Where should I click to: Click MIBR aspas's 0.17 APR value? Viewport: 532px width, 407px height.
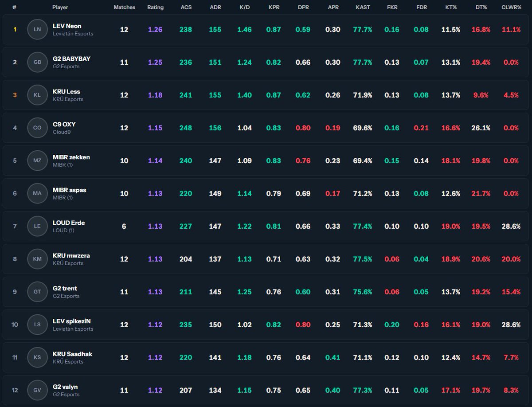coord(333,194)
